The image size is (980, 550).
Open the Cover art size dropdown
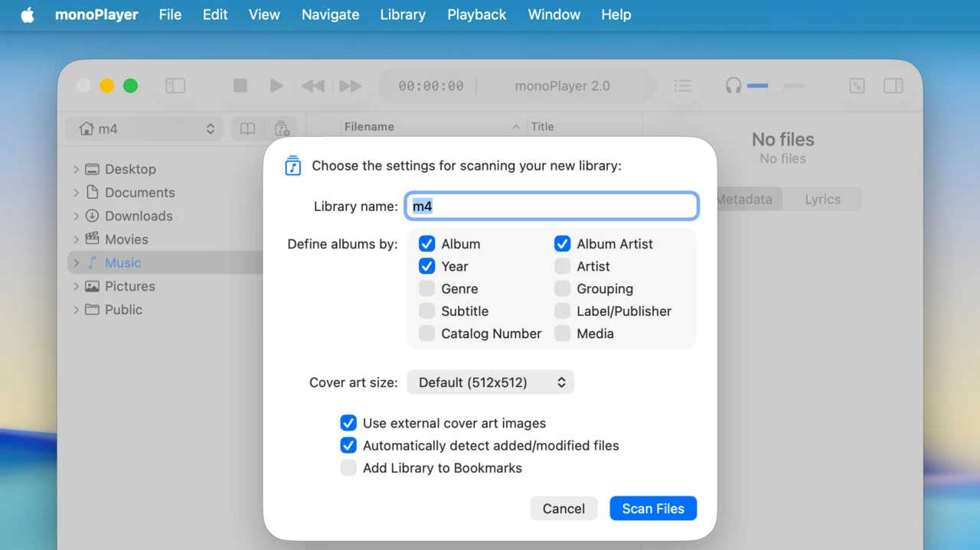[490, 382]
